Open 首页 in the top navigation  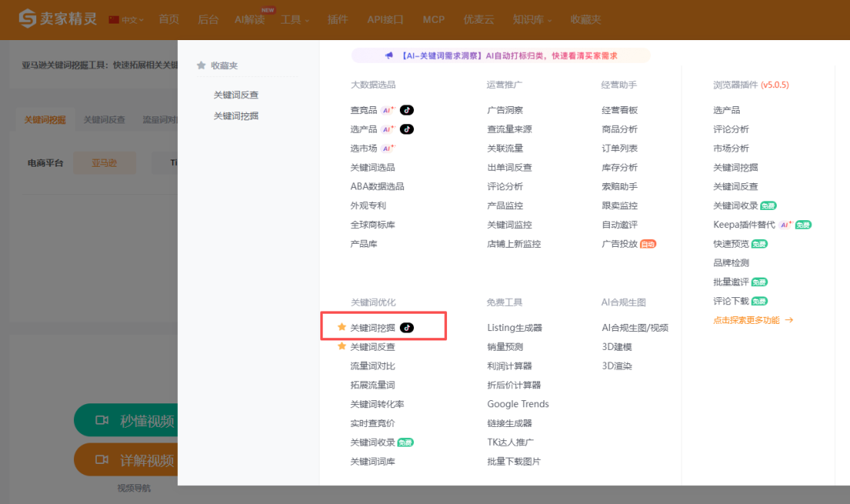(x=168, y=20)
